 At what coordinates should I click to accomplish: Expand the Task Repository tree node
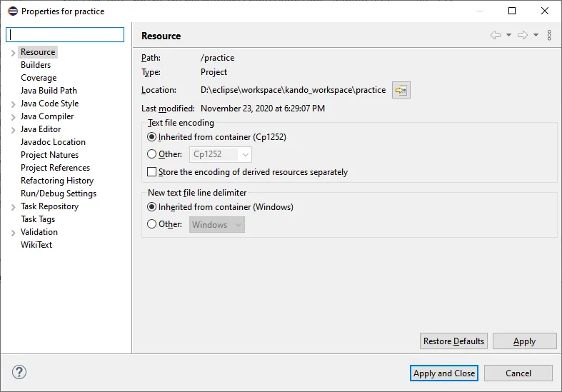(13, 207)
